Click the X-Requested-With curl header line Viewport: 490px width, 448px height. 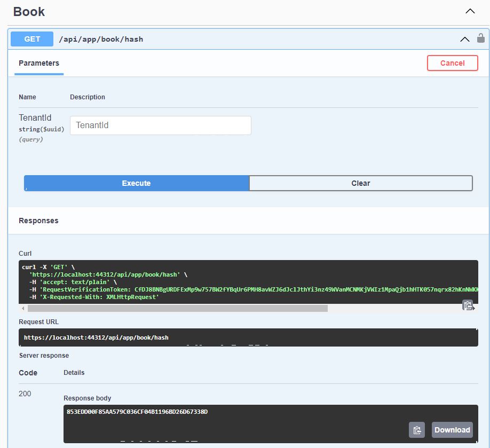[x=94, y=297]
